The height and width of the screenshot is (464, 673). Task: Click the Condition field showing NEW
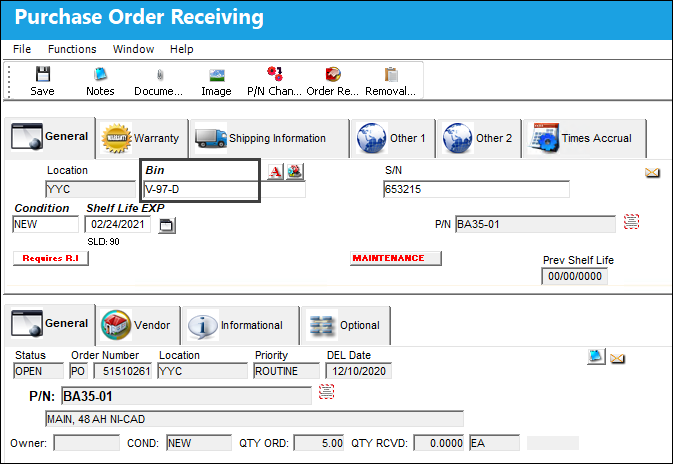[45, 224]
